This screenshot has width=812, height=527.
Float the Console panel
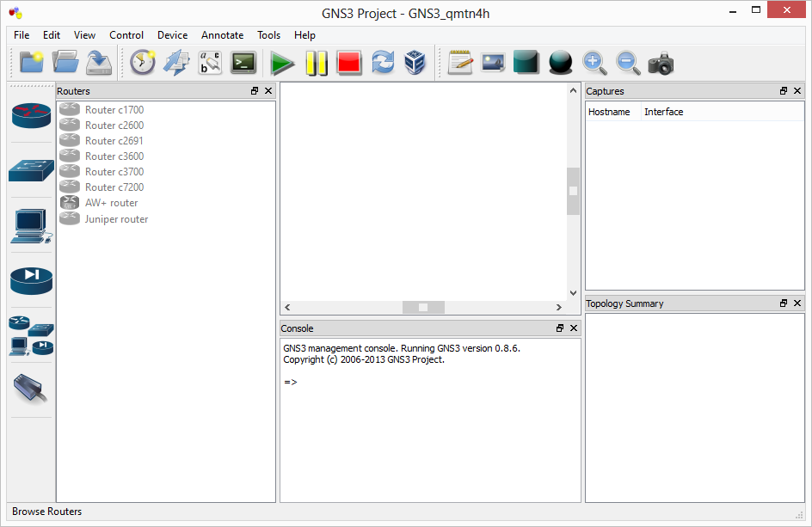[x=560, y=328]
